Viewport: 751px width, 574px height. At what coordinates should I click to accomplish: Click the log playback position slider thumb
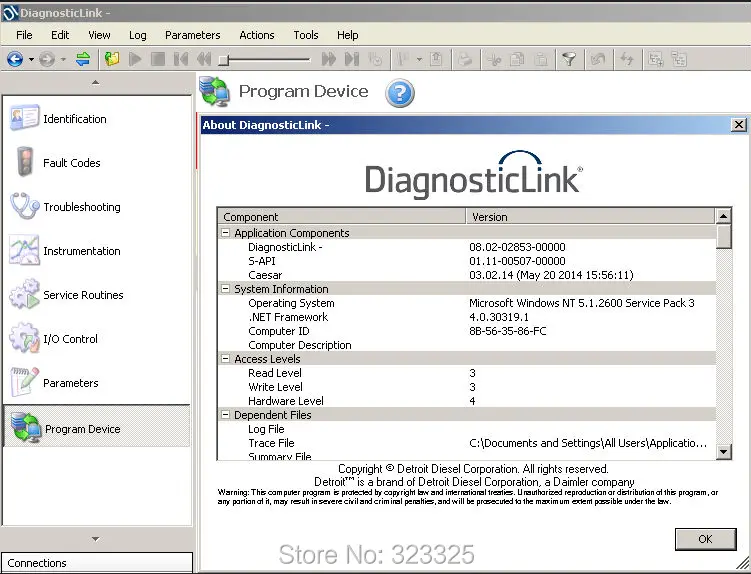coord(224,60)
